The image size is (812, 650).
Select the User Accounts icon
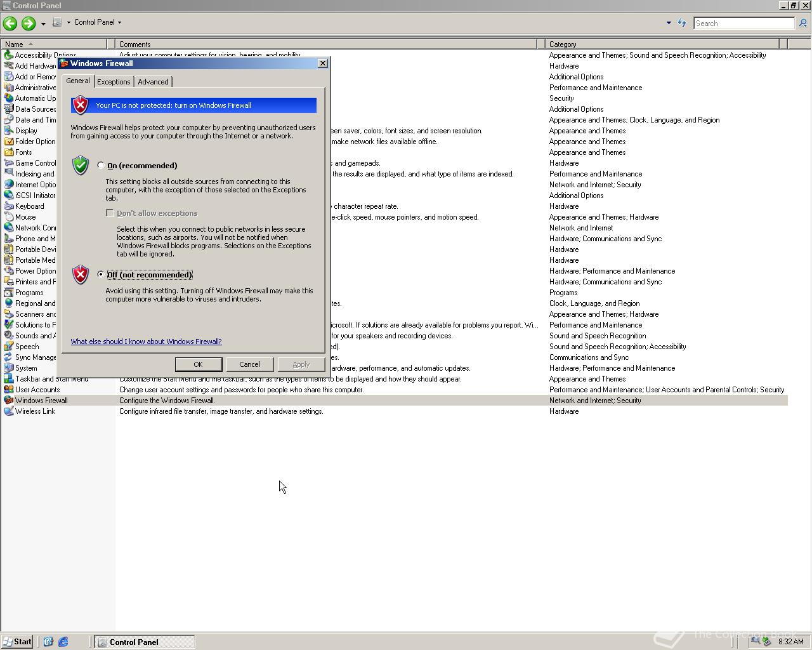coord(9,390)
